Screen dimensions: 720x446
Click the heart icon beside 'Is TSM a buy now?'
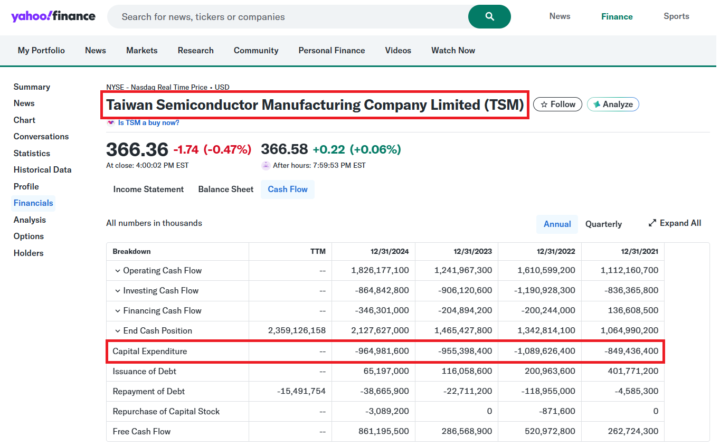pyautogui.click(x=111, y=123)
